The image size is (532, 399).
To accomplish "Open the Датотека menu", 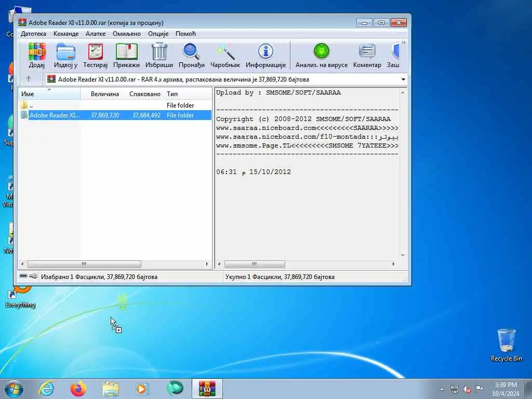I will 33,34.
